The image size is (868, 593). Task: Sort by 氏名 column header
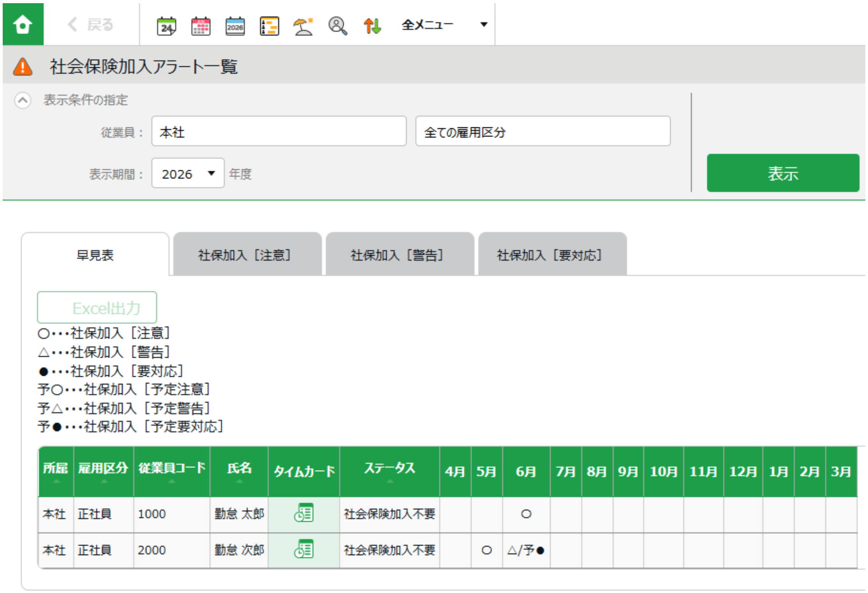(x=239, y=472)
